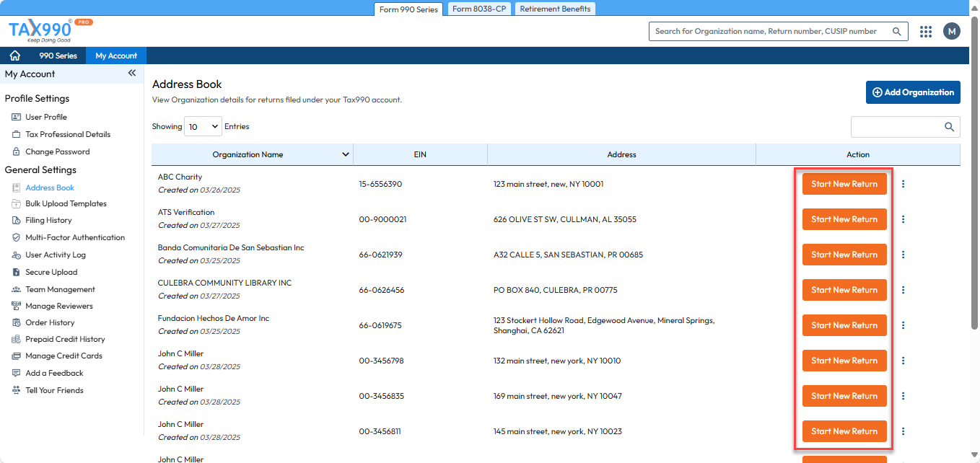
Task: Open the Change Password link
Action: tap(58, 151)
